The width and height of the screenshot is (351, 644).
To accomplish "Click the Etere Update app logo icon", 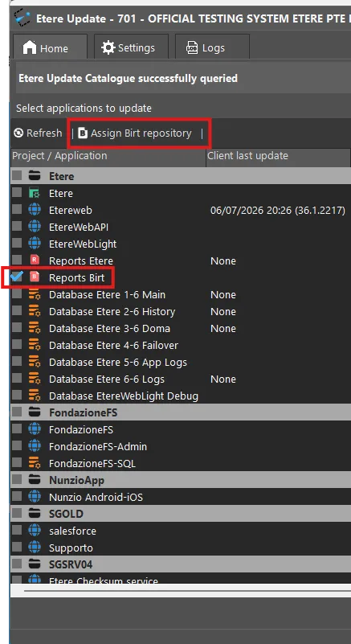I will pos(22,18).
